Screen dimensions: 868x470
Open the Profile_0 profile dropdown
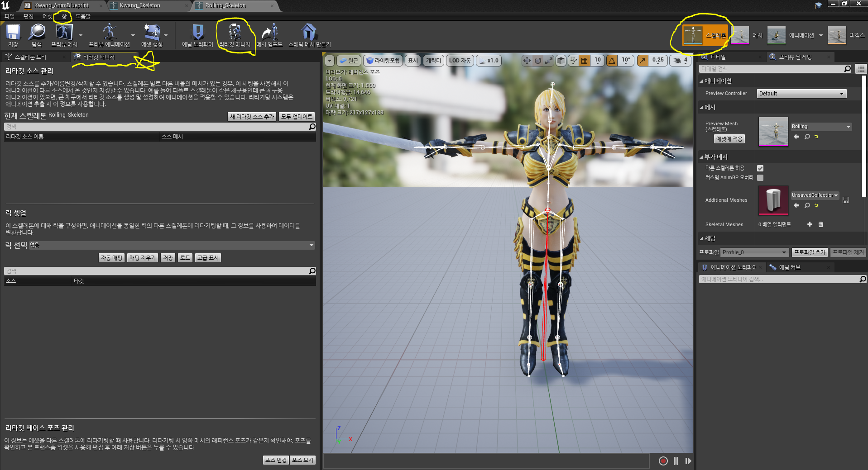point(755,252)
